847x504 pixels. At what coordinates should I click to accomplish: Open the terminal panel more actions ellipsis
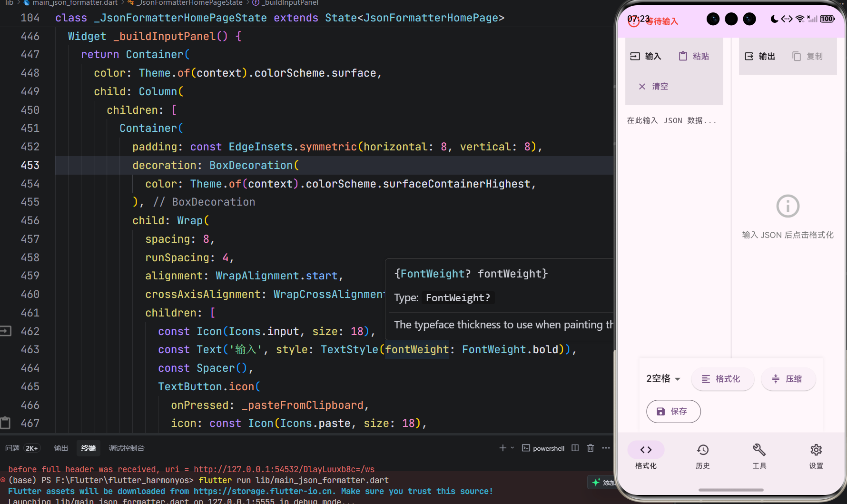pyautogui.click(x=606, y=448)
